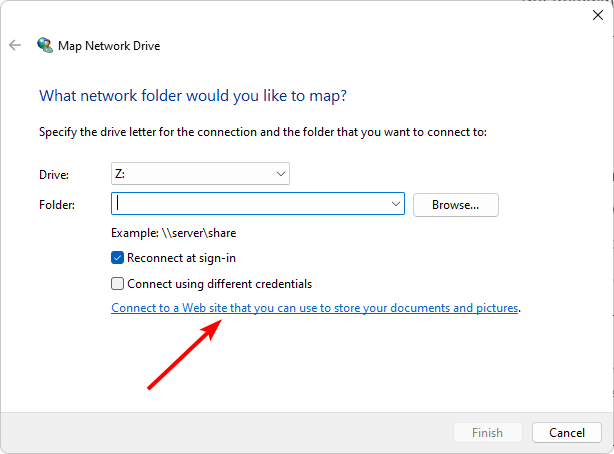Expand the Folder history dropdown arrow
This screenshot has width=614, height=454.
pyautogui.click(x=395, y=204)
